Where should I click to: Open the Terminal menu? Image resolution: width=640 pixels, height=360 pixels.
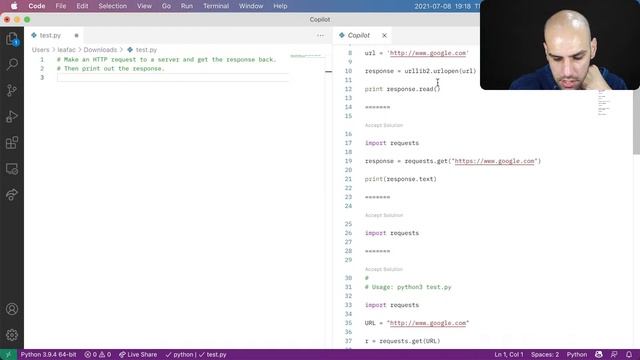point(216,6)
